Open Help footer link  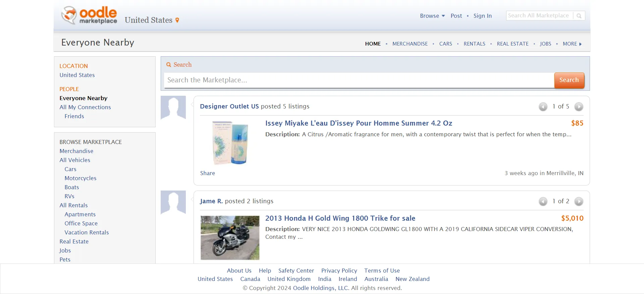(265, 271)
